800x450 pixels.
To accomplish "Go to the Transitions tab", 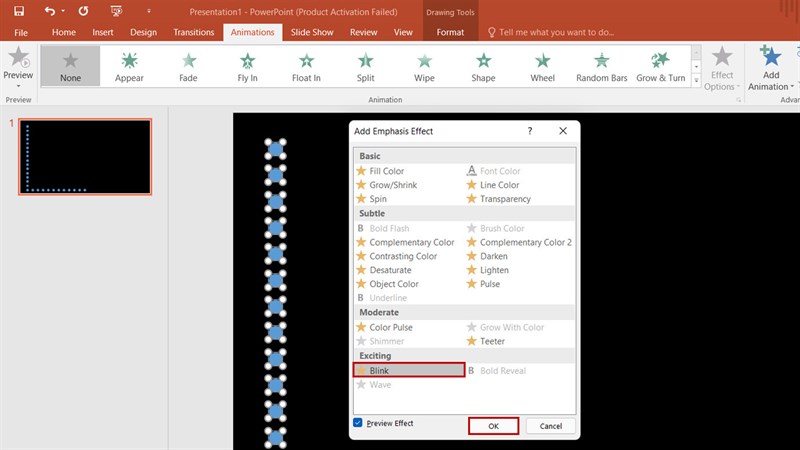I will [x=193, y=32].
